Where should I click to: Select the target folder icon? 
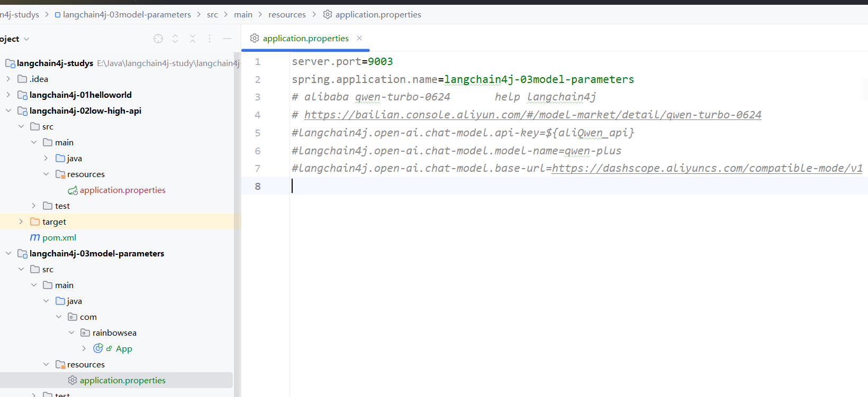35,221
